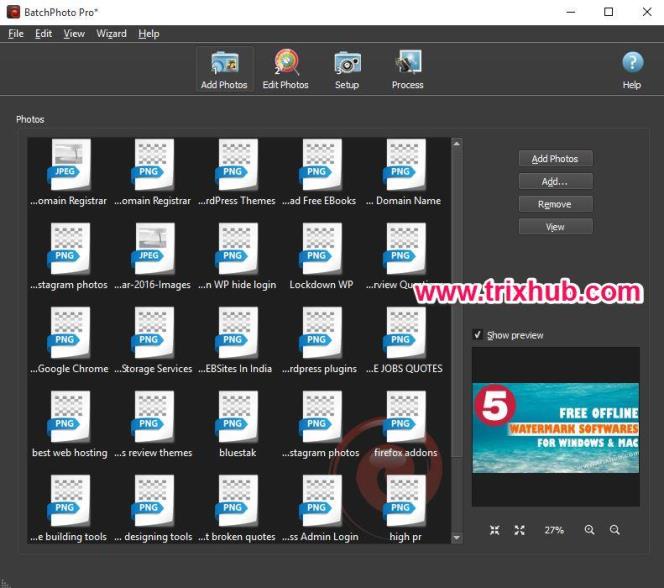Image resolution: width=664 pixels, height=588 pixels.
Task: Click the Add... button
Action: [x=555, y=182]
